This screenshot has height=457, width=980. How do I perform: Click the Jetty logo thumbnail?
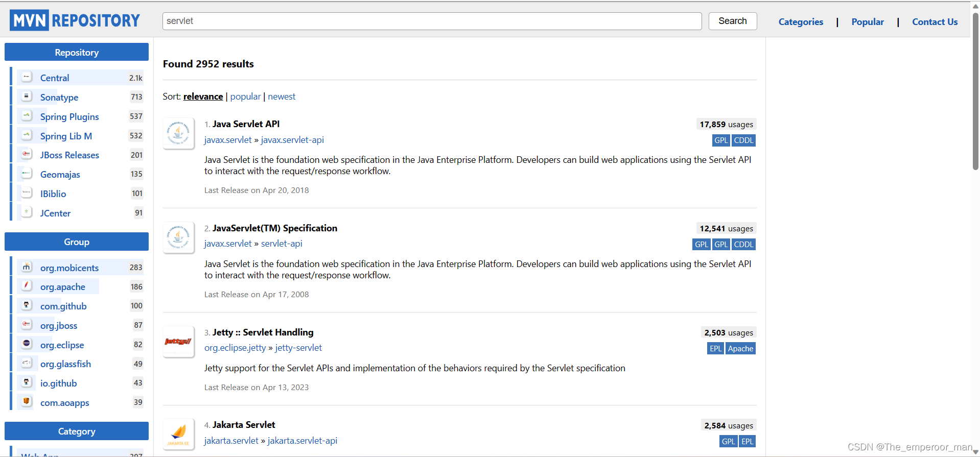[x=178, y=342]
